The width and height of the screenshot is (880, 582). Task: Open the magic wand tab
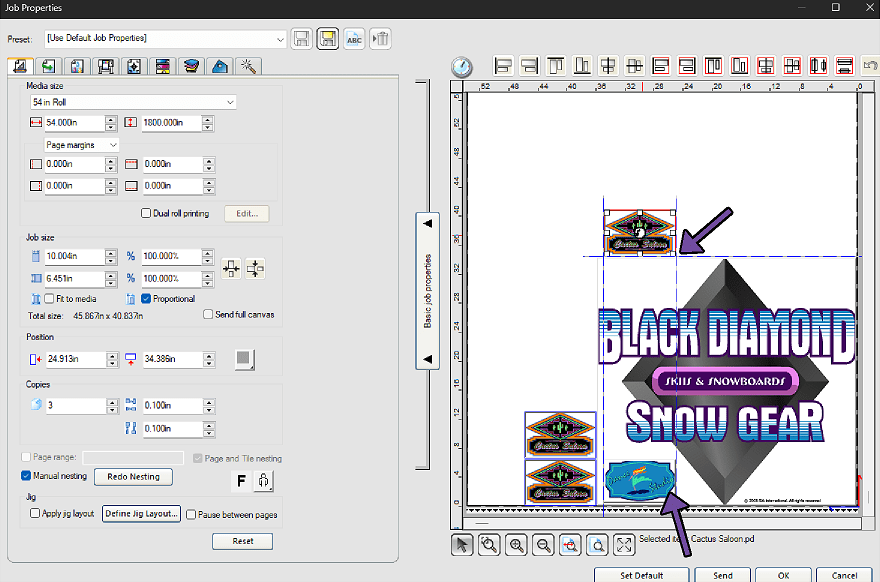[x=248, y=66]
